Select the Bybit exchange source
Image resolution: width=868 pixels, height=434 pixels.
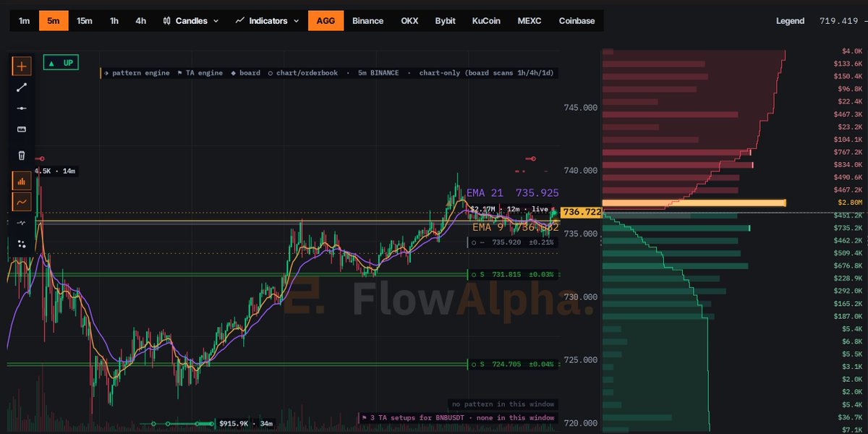click(446, 21)
